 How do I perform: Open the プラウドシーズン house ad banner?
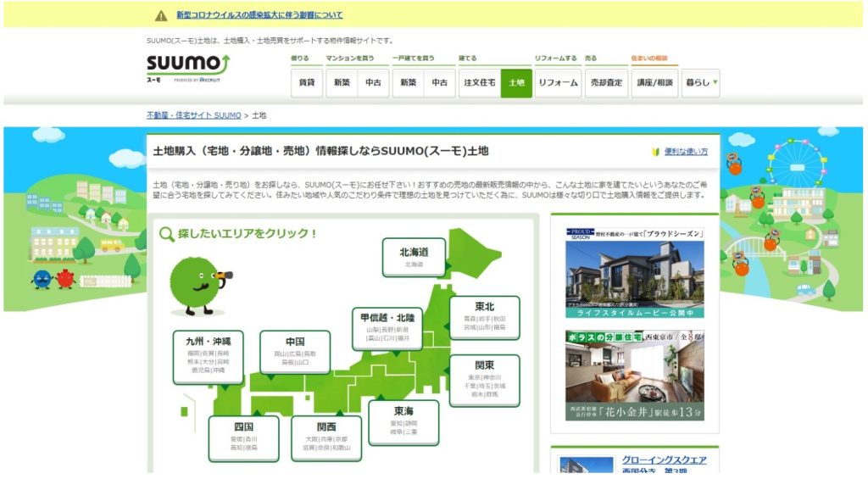pyautogui.click(x=634, y=272)
